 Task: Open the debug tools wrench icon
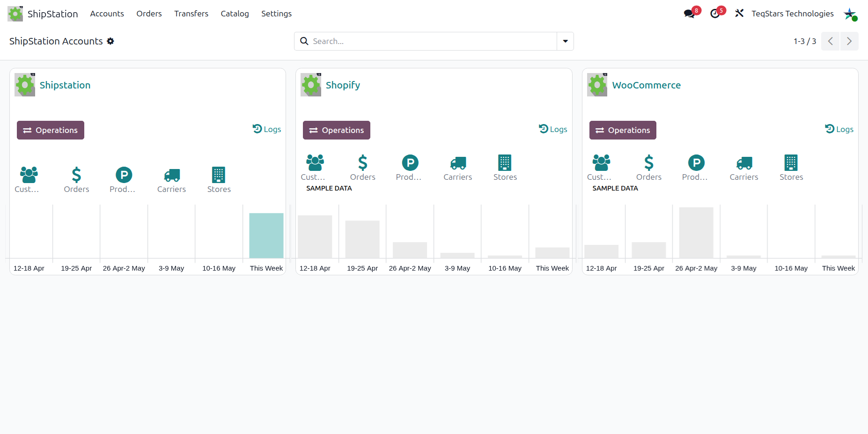coord(739,14)
